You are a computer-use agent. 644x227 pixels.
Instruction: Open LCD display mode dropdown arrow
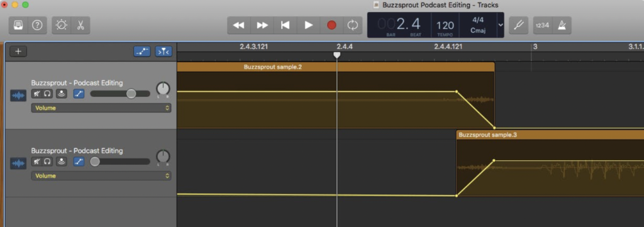click(500, 25)
